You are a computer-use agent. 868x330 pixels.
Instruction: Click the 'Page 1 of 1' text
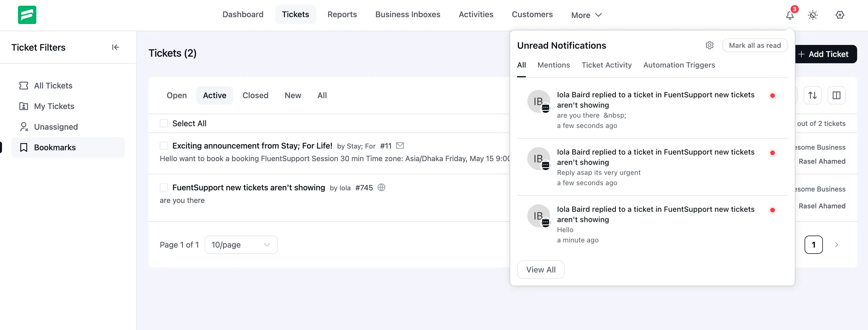[179, 245]
